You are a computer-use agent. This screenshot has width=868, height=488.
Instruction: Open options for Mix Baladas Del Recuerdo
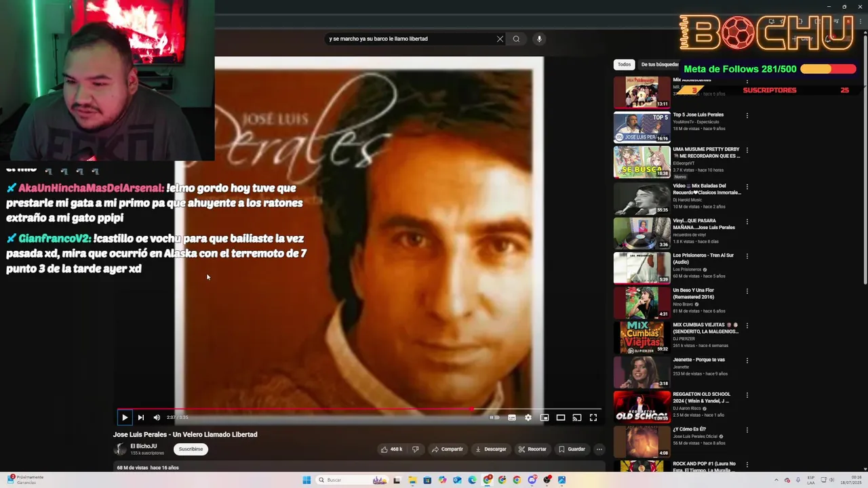pos(747,186)
